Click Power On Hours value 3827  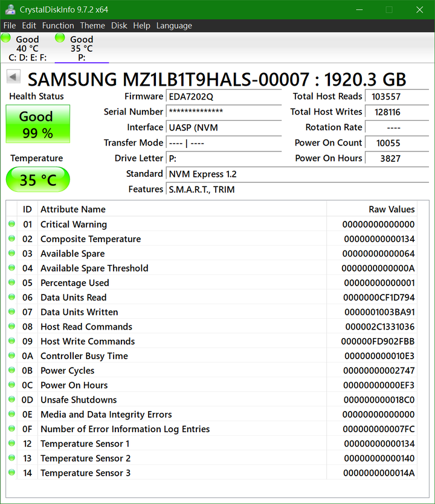pos(397,158)
